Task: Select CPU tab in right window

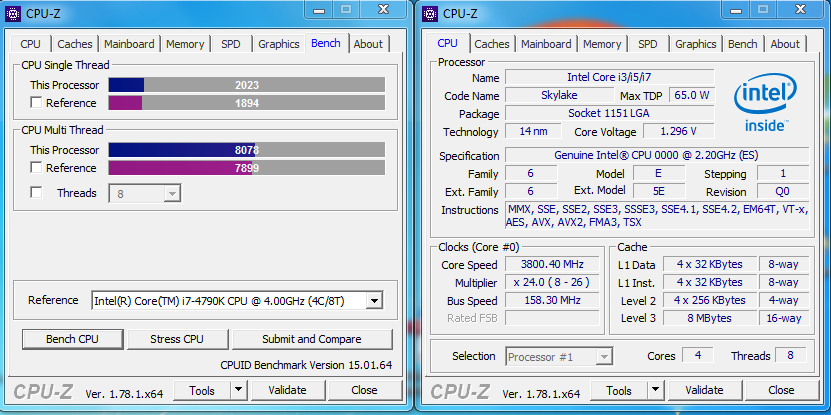Action: (x=448, y=43)
